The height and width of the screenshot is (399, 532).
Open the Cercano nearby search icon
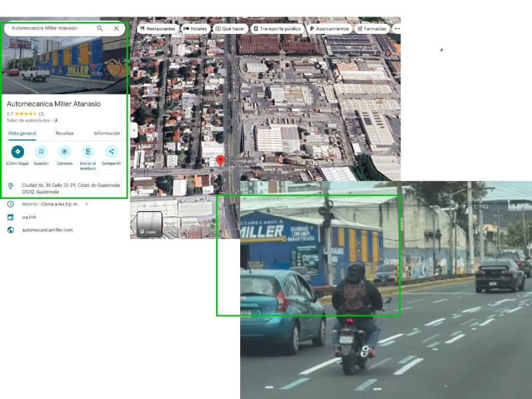[64, 151]
